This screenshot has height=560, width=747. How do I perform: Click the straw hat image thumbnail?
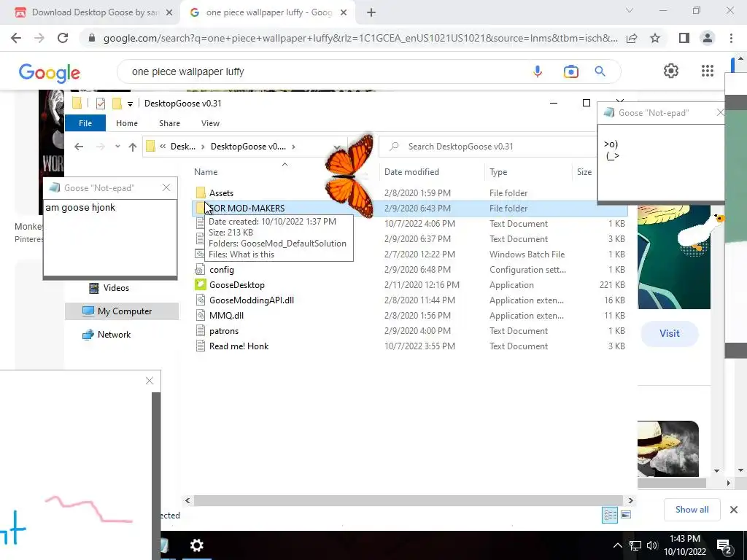[x=668, y=448]
